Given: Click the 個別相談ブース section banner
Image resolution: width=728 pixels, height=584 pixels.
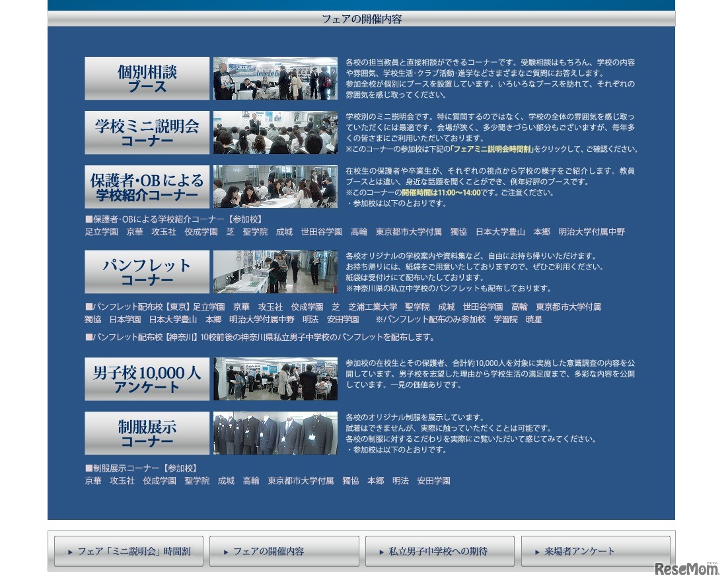Looking at the screenshot, I should pyautogui.click(x=147, y=78).
